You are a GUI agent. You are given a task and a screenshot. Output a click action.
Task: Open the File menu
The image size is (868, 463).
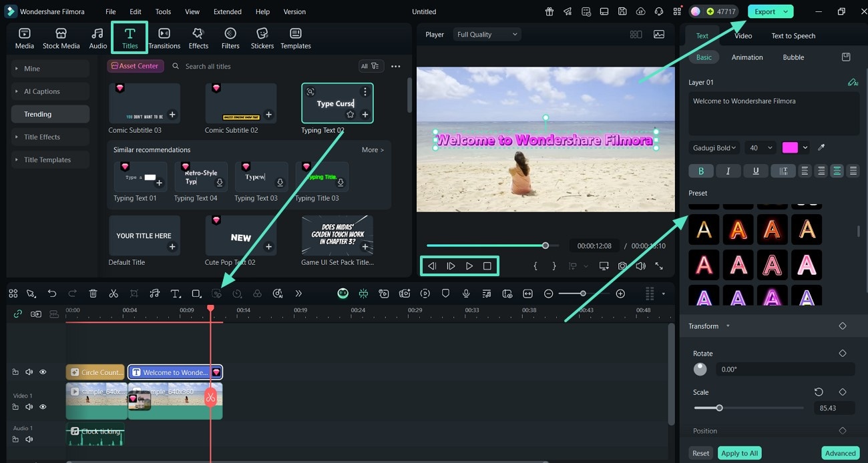tap(111, 12)
